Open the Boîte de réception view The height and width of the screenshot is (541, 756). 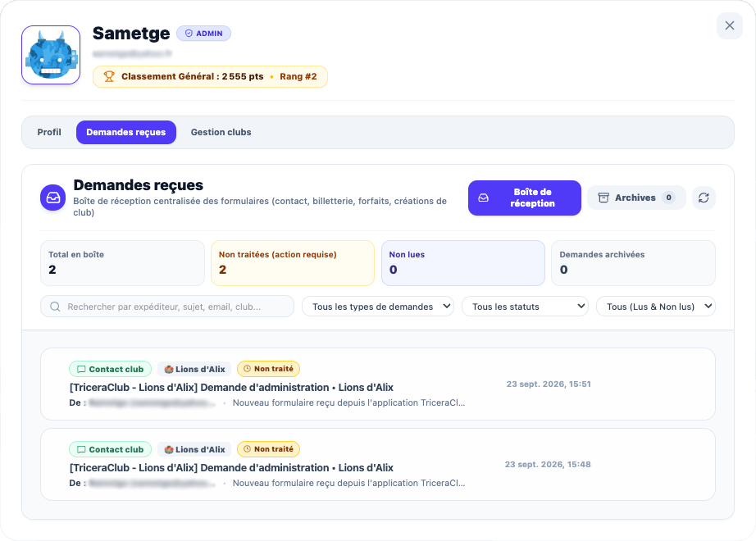click(525, 198)
